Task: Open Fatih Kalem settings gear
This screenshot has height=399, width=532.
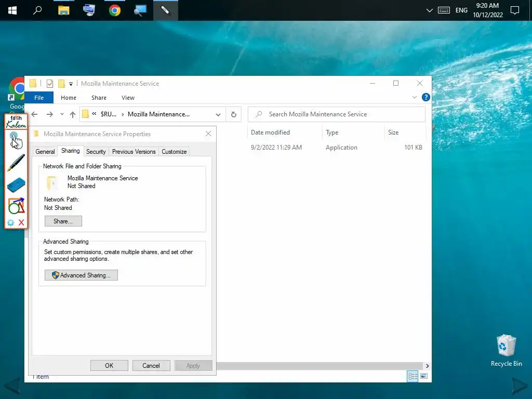Action: click(x=10, y=222)
